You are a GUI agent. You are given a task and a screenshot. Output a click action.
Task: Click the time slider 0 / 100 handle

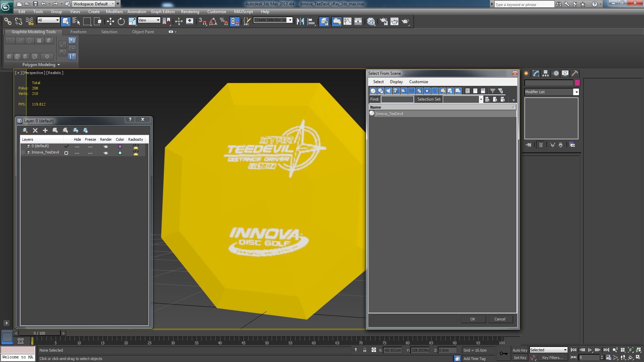tap(40, 333)
